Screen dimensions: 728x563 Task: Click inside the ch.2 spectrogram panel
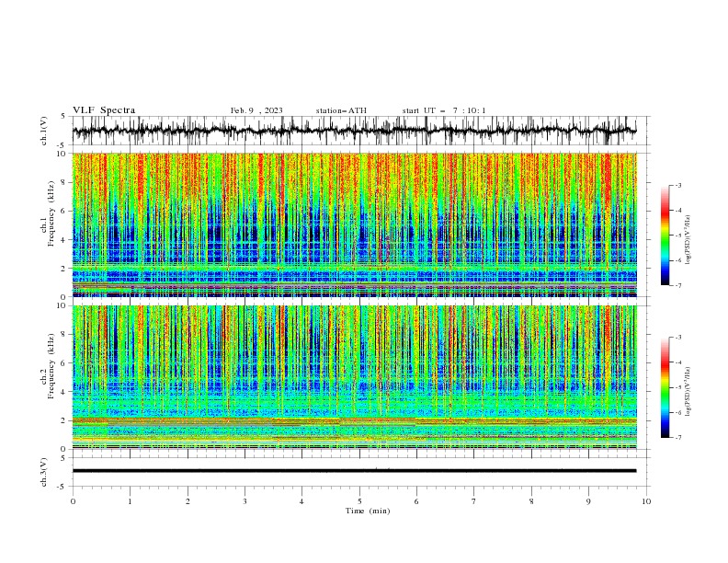pos(354,377)
